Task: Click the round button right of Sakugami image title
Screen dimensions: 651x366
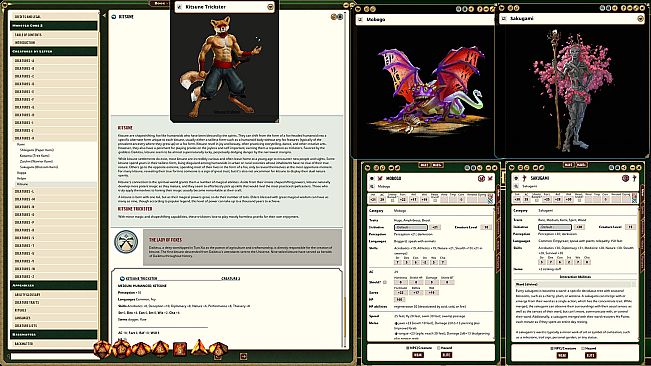Action: pyautogui.click(x=640, y=19)
